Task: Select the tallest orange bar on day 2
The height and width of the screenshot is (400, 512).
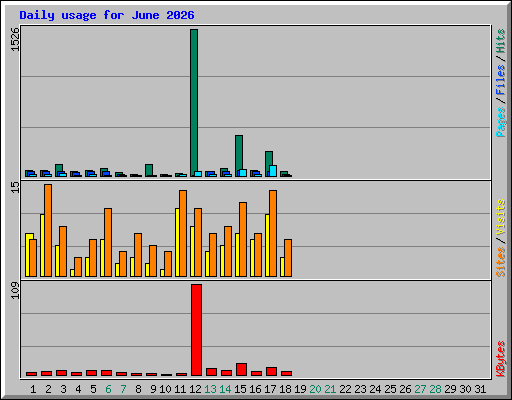Action: tap(48, 230)
